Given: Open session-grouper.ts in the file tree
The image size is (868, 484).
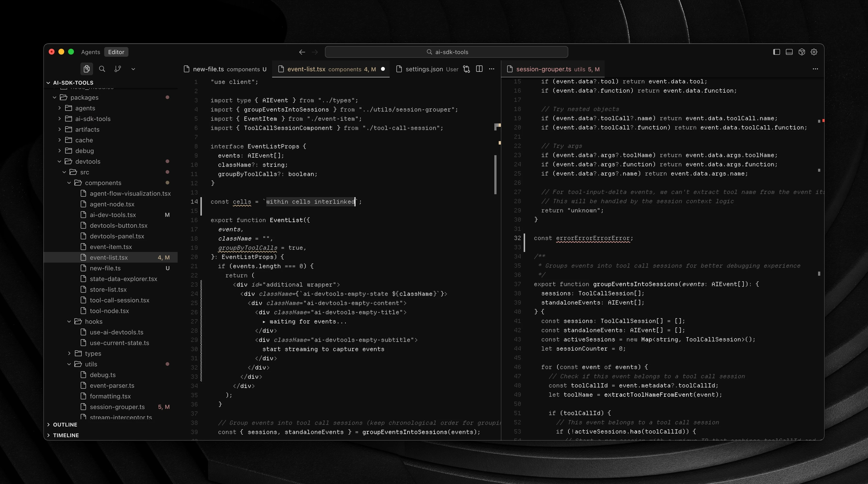Looking at the screenshot, I should pos(117,407).
